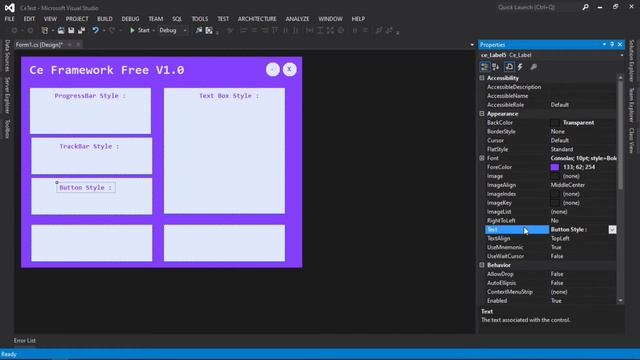
Task: Click the Visual Studio logo icon
Action: pyautogui.click(x=9, y=7)
